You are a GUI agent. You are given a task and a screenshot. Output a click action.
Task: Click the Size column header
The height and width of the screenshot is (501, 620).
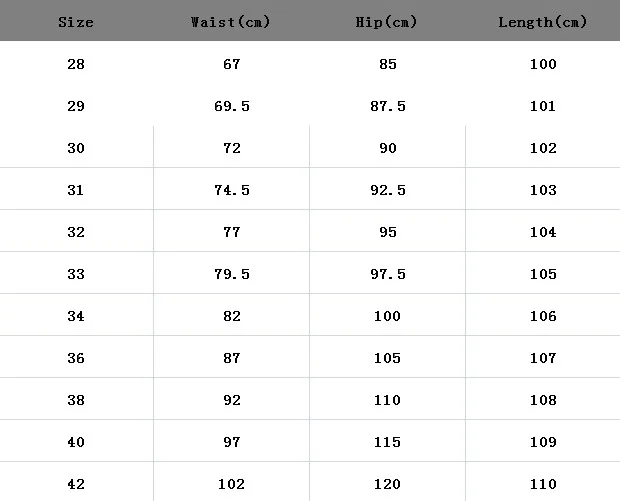tap(76, 22)
